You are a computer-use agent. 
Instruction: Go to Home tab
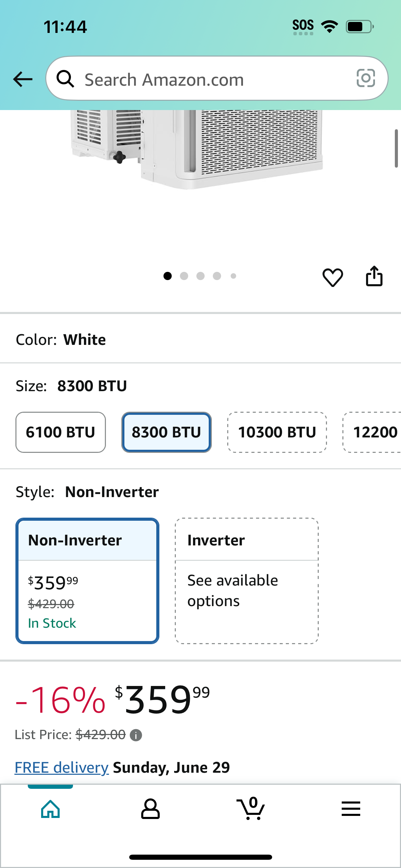point(50,809)
